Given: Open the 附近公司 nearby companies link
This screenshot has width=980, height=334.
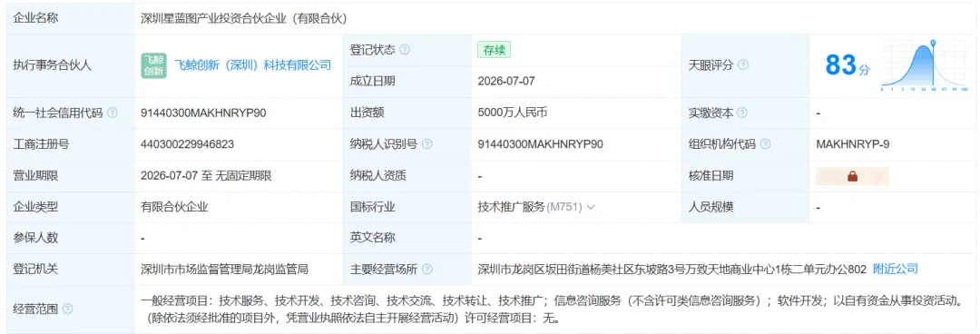Looking at the screenshot, I should 896,269.
